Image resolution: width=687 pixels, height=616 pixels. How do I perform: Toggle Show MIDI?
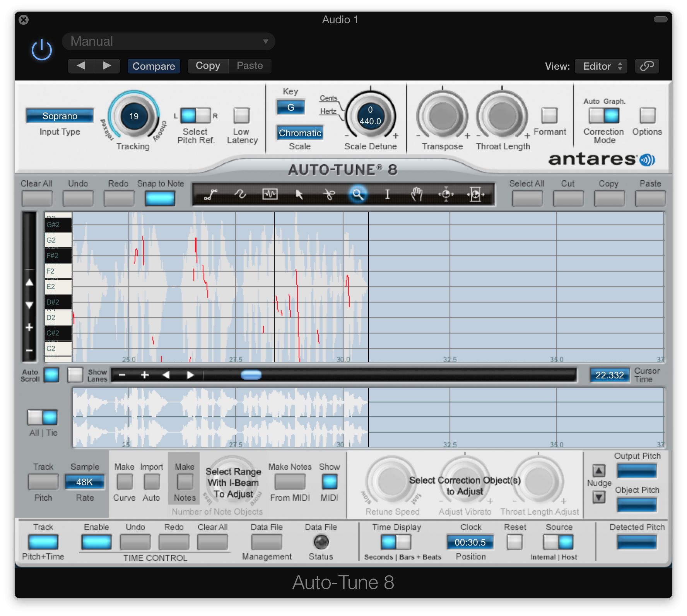tap(330, 482)
